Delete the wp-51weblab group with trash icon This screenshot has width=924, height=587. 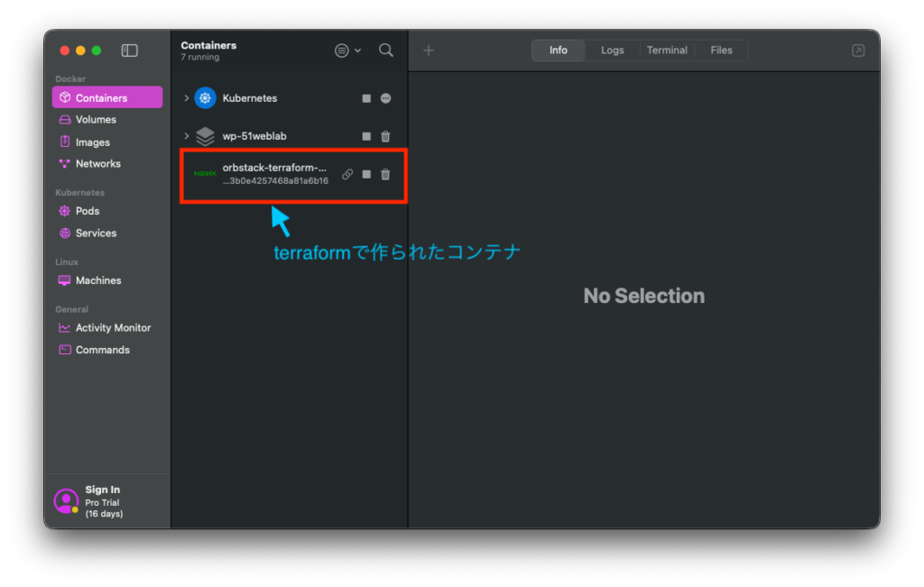pos(385,136)
